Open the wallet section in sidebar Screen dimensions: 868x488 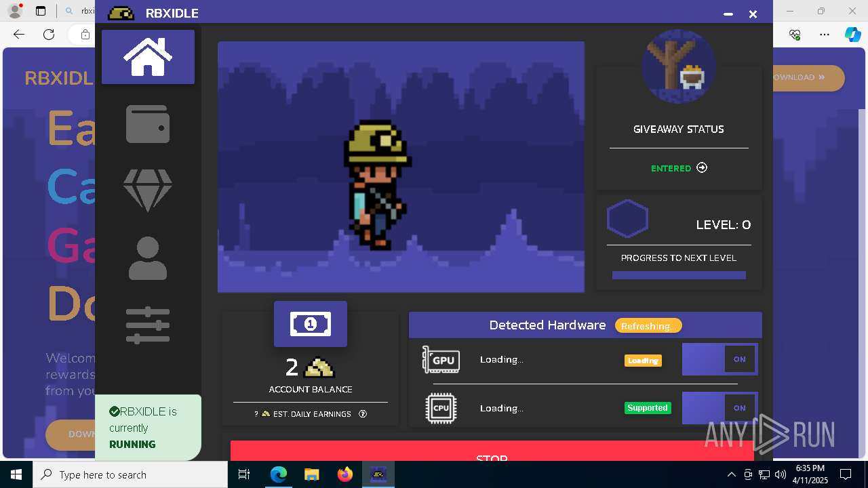click(x=148, y=124)
